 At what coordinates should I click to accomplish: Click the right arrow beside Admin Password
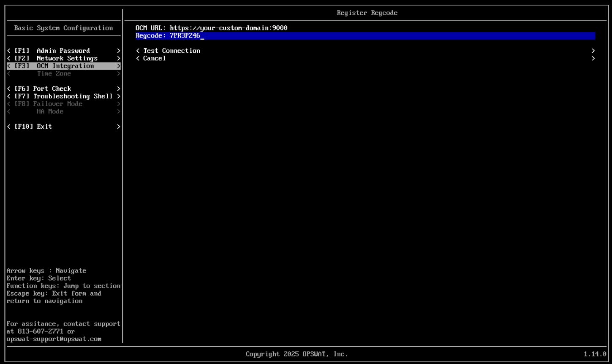pyautogui.click(x=119, y=51)
